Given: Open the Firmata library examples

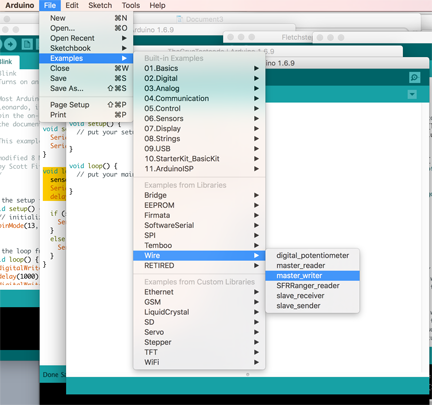Looking at the screenshot, I should pyautogui.click(x=199, y=215).
